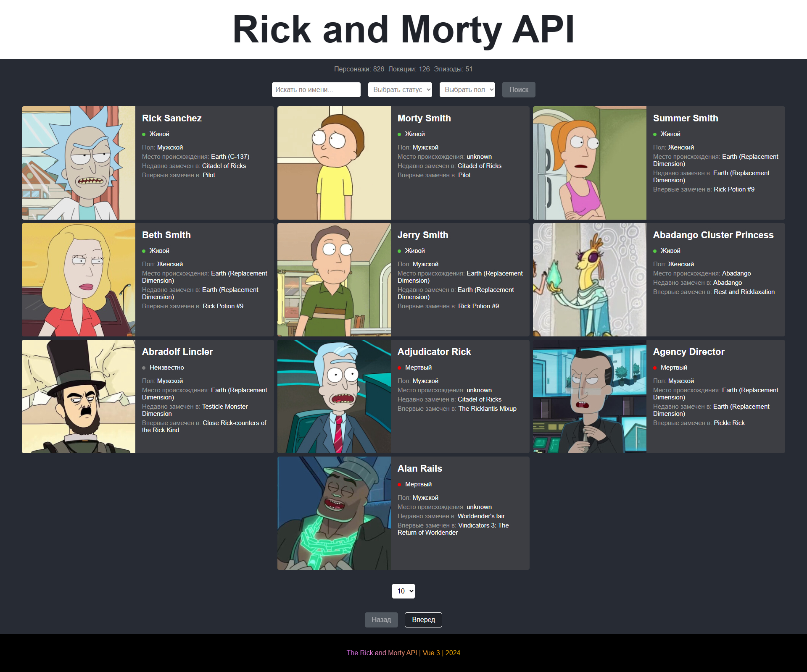
Task: Click the Morty Smith name heading
Action: click(x=424, y=118)
